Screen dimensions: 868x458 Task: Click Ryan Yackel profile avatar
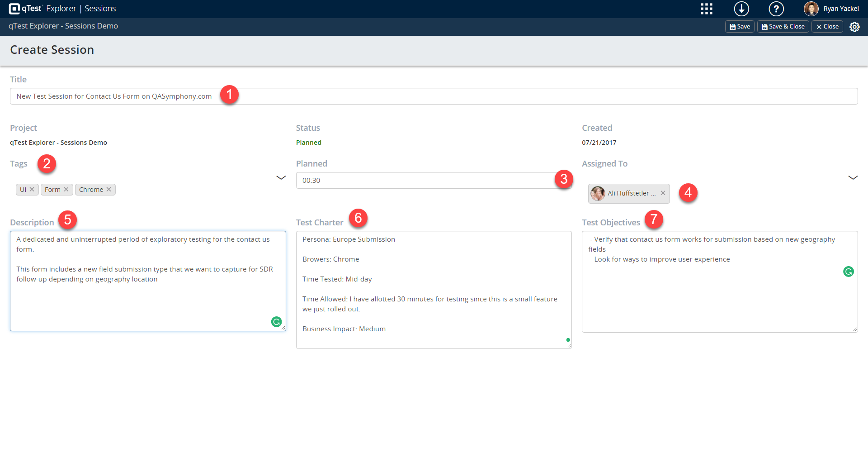[811, 9]
